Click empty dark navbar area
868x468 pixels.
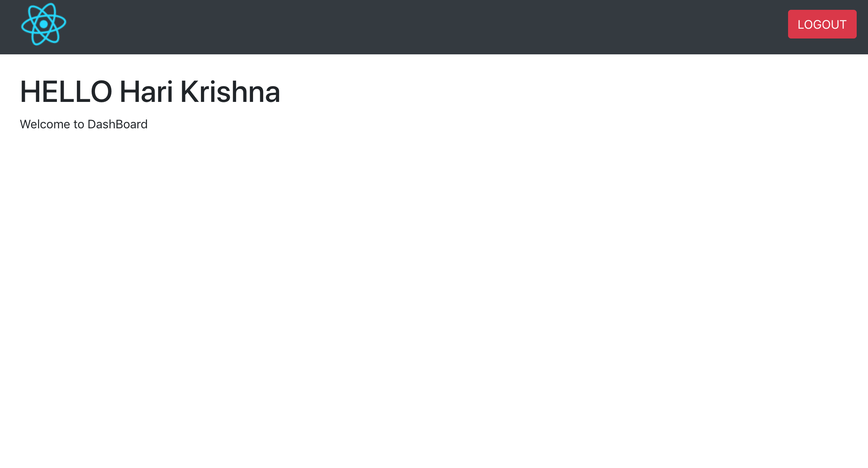click(415, 27)
